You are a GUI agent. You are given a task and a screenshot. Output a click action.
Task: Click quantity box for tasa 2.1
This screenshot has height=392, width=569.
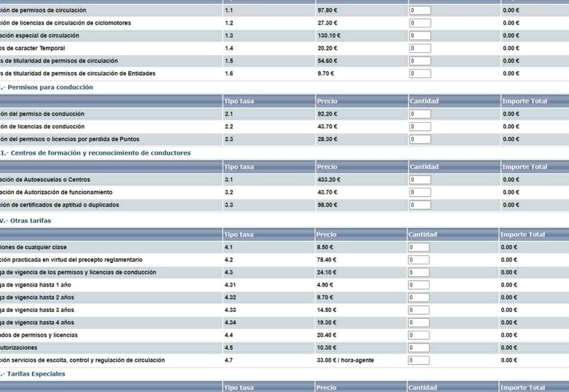[420, 114]
